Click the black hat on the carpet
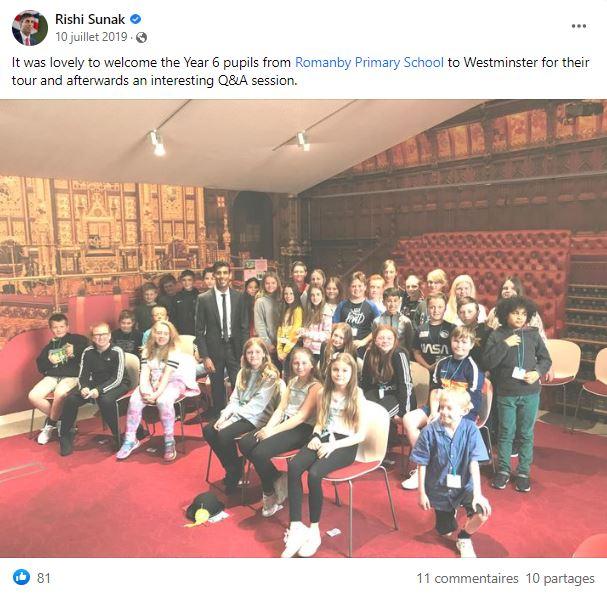The image size is (607, 596). 204,508
